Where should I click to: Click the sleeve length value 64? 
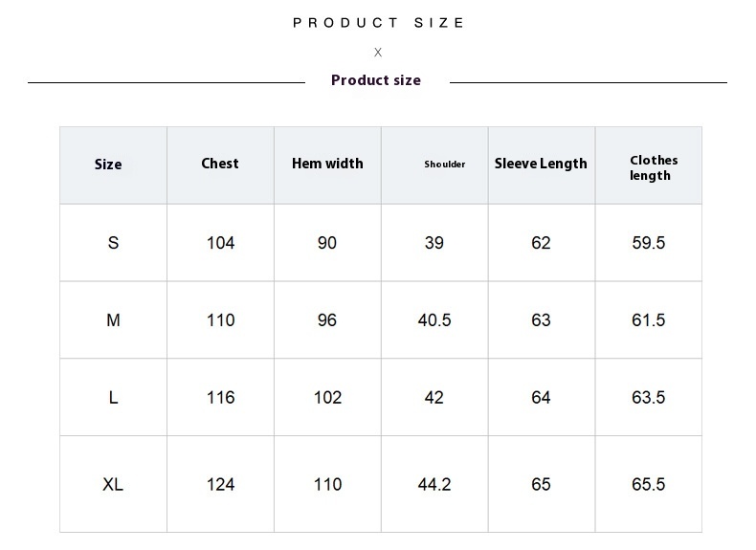541,398
